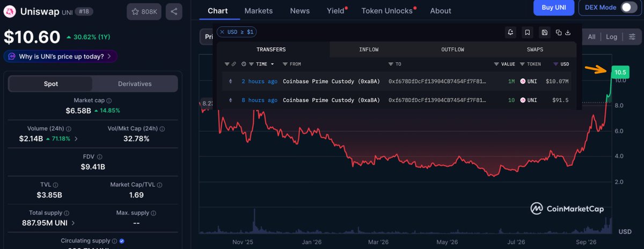Click the clock icon beside TIME column
The height and width of the screenshot is (249, 644).
pos(244,64)
